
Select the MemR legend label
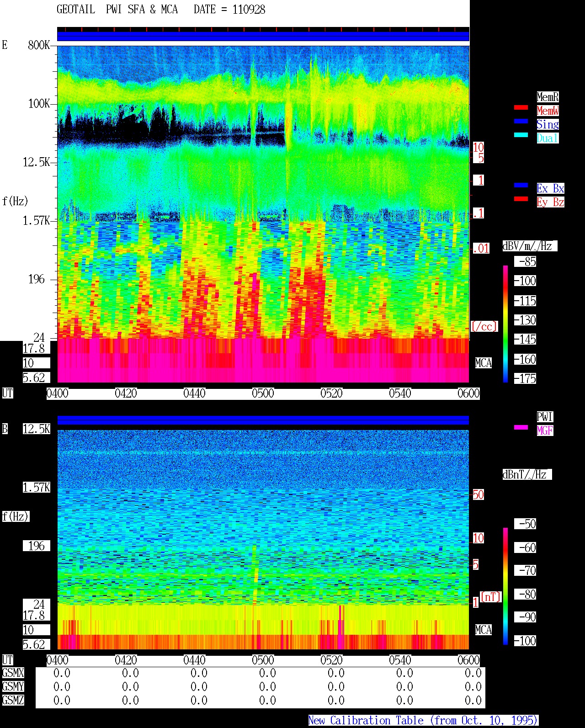click(x=548, y=97)
